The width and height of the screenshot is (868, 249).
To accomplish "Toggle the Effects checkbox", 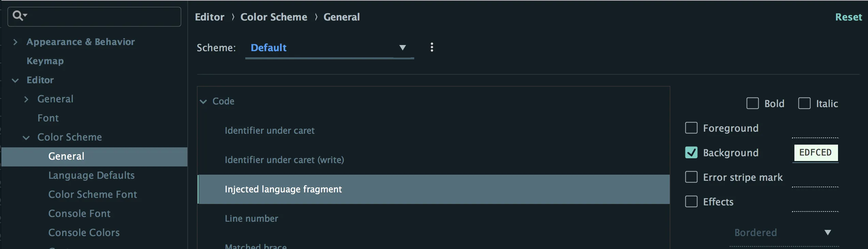I will (x=691, y=202).
